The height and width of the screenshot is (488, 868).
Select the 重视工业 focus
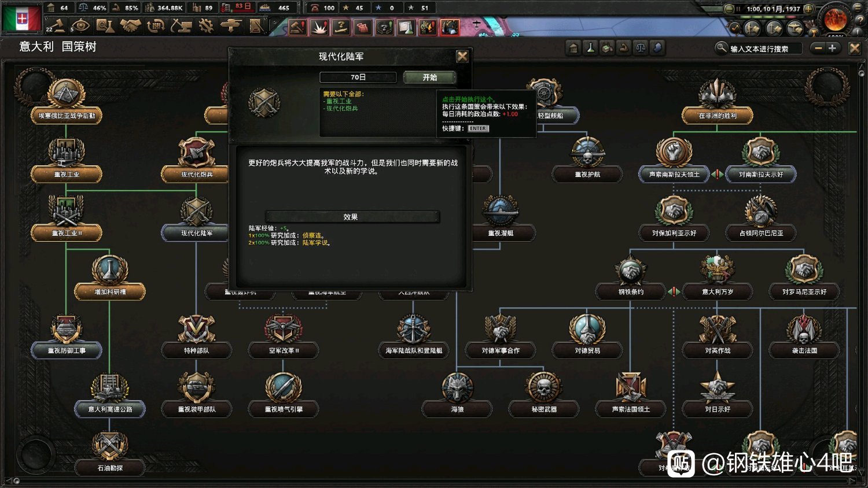click(x=67, y=159)
